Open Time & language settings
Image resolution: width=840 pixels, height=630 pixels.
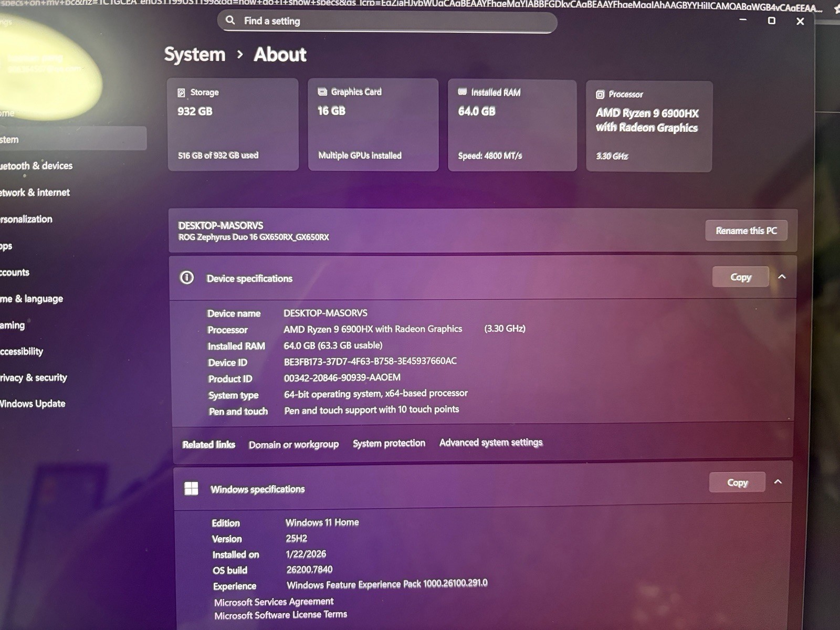click(31, 299)
